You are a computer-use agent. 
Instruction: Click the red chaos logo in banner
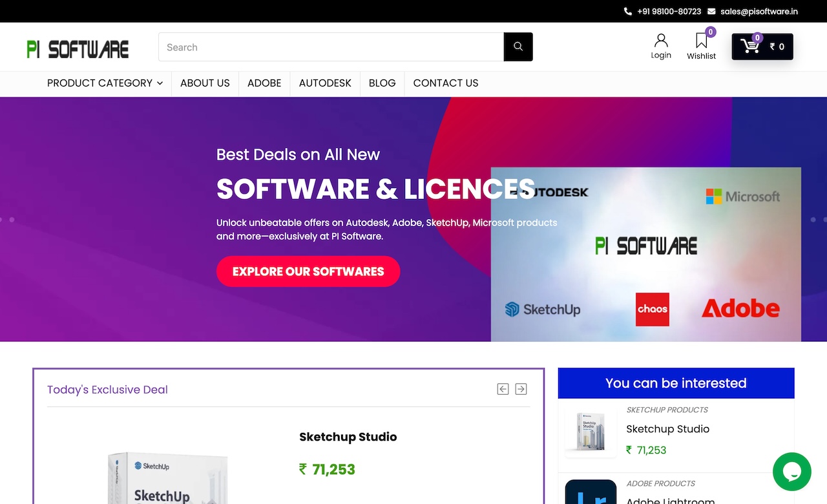653,309
